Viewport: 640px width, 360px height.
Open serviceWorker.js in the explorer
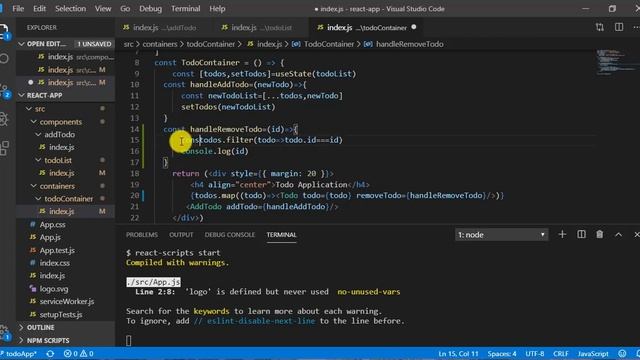tap(67, 301)
